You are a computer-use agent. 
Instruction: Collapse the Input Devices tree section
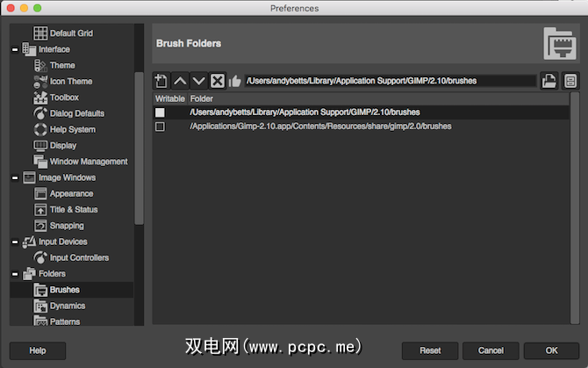(x=15, y=242)
